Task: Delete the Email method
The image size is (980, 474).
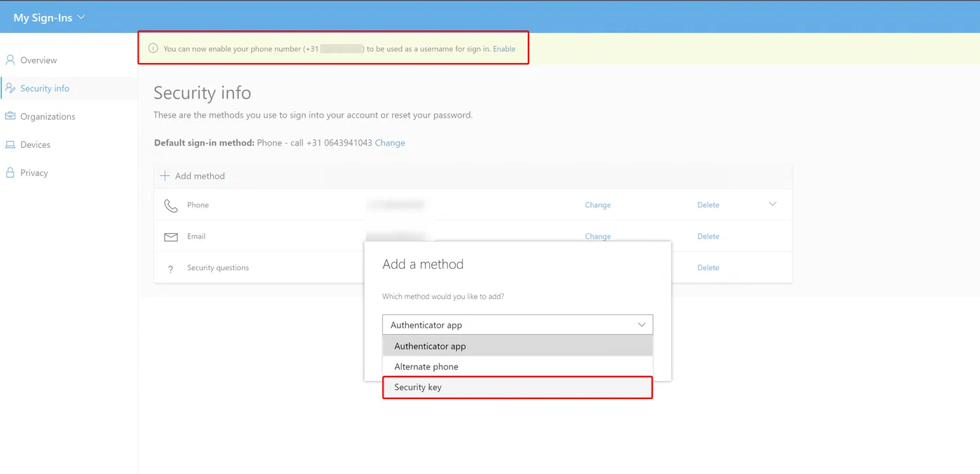Action: 708,237
